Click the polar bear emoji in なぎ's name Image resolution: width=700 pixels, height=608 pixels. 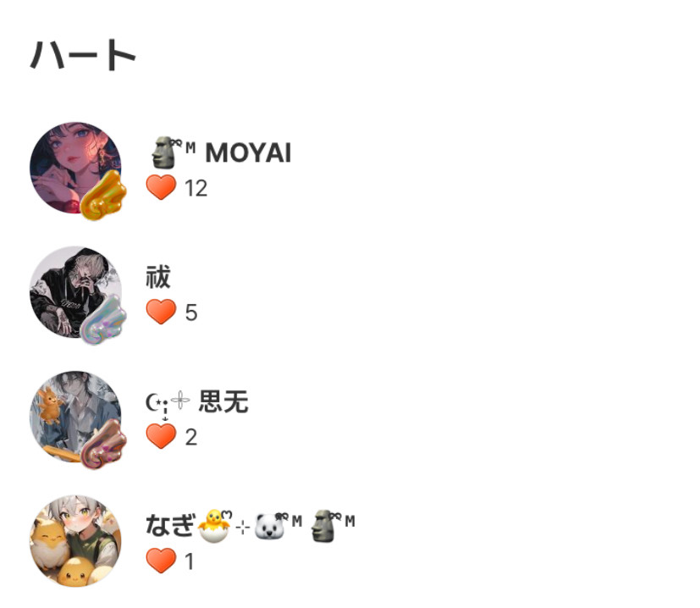pos(269,527)
